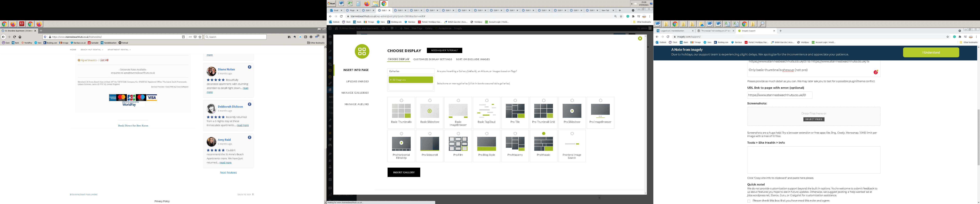The width and height of the screenshot is (980, 204).
Task: Select the Pro Slideshow radio button
Action: pos(572,100)
